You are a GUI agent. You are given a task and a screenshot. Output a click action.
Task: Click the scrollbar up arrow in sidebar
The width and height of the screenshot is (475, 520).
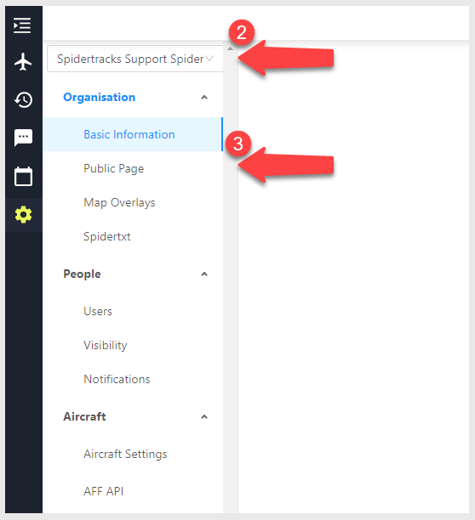tap(230, 49)
